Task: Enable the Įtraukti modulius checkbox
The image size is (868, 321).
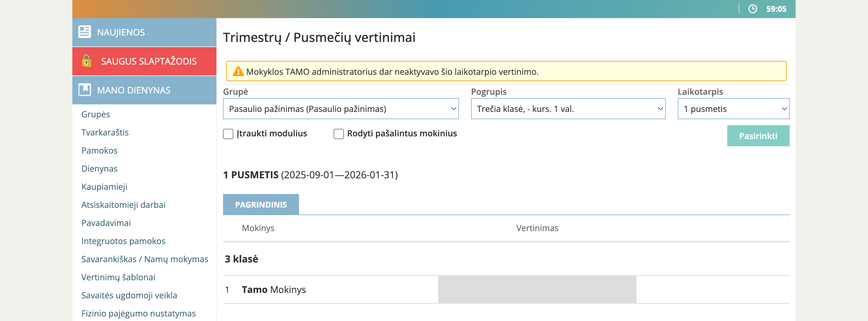Action: pos(228,134)
